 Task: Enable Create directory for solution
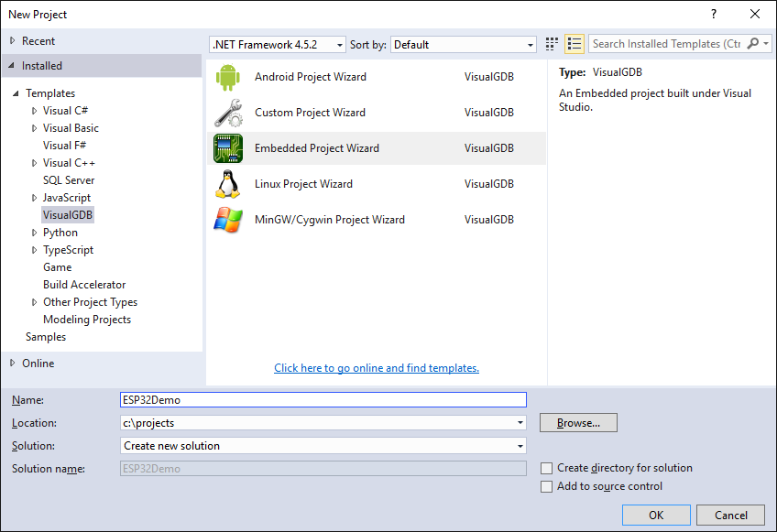pyautogui.click(x=547, y=468)
